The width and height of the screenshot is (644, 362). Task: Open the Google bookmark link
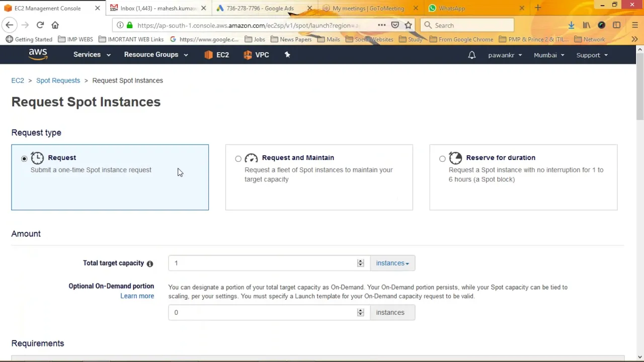[x=204, y=39]
